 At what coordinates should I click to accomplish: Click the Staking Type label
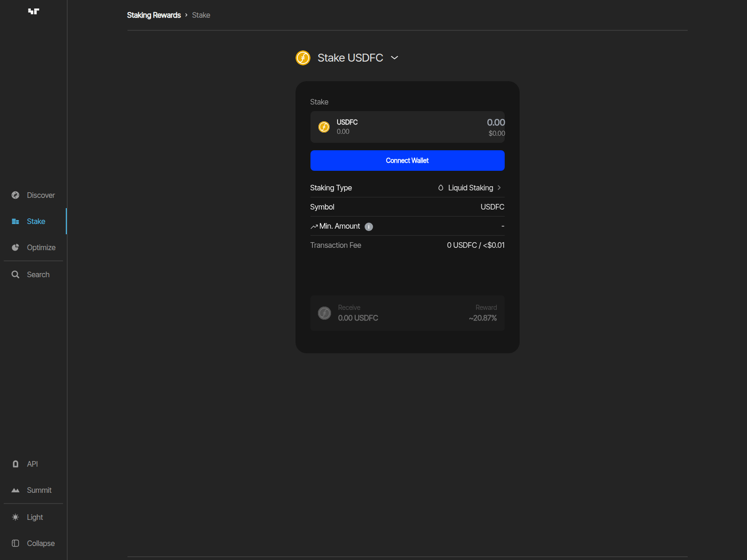pos(331,188)
